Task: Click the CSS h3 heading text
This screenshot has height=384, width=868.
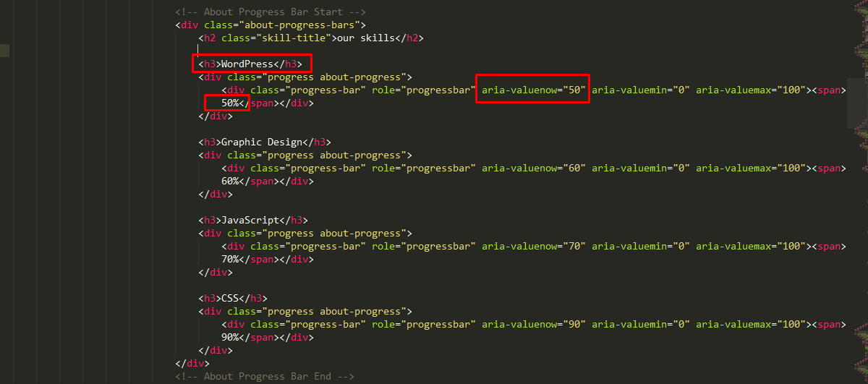Action: (x=230, y=299)
